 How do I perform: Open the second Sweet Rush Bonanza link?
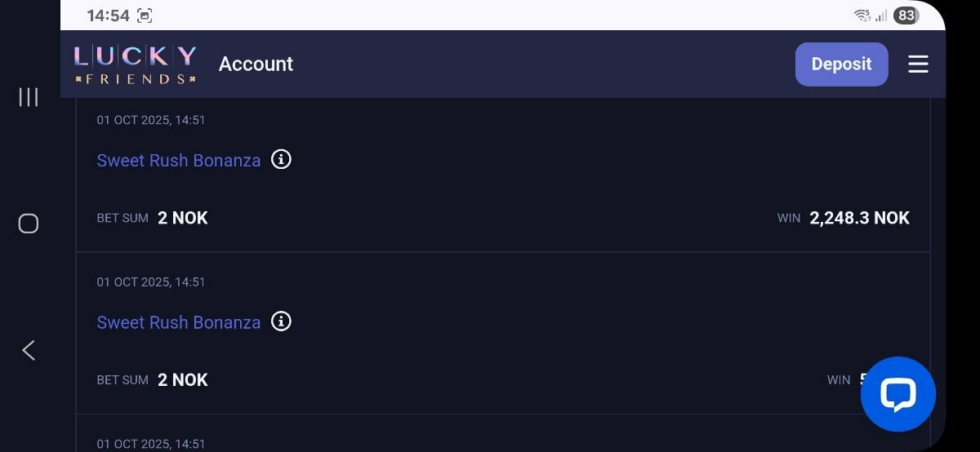click(178, 323)
